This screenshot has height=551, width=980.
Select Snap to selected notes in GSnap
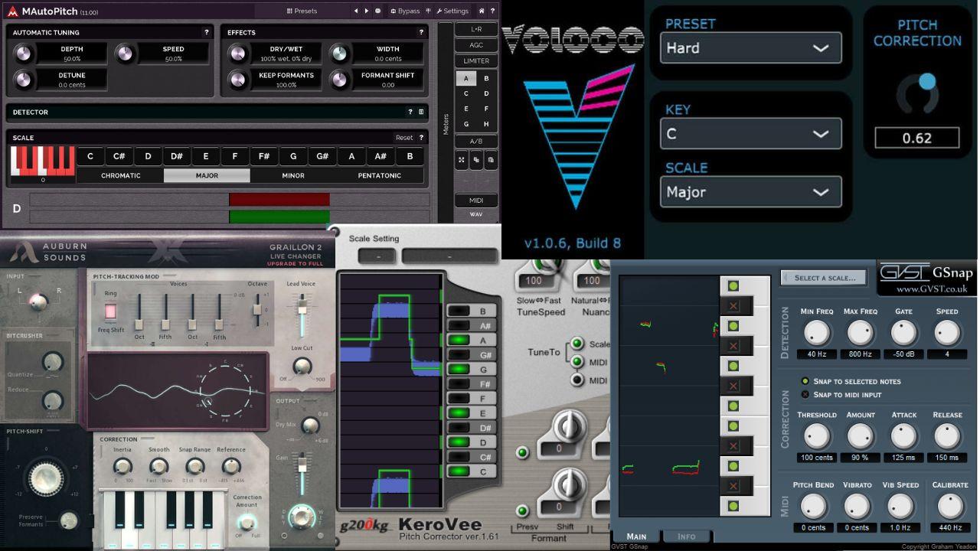805,381
